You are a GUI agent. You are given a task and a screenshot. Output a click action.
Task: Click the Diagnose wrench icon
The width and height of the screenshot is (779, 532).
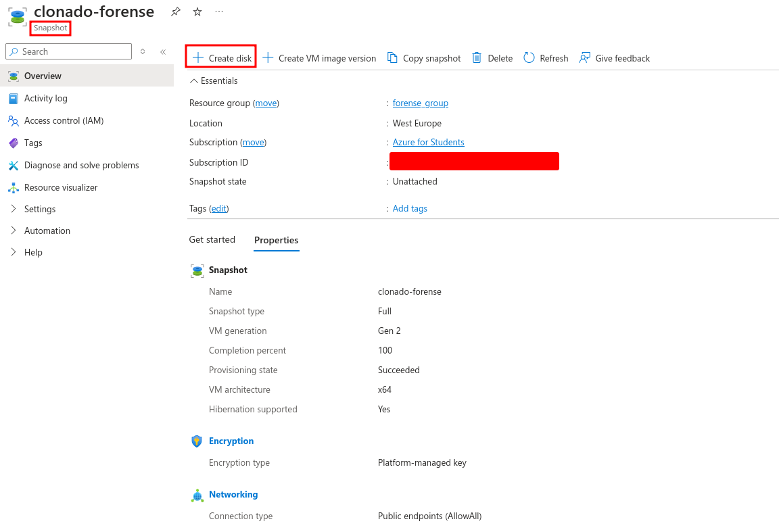click(x=14, y=166)
